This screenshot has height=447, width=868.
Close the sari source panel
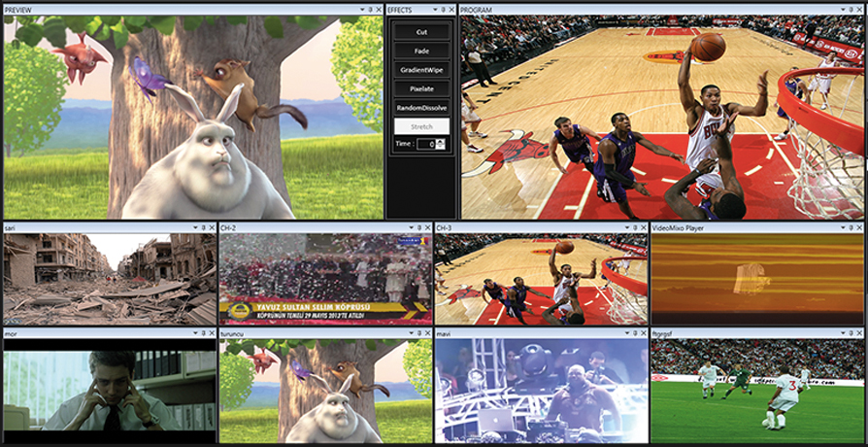(212, 227)
